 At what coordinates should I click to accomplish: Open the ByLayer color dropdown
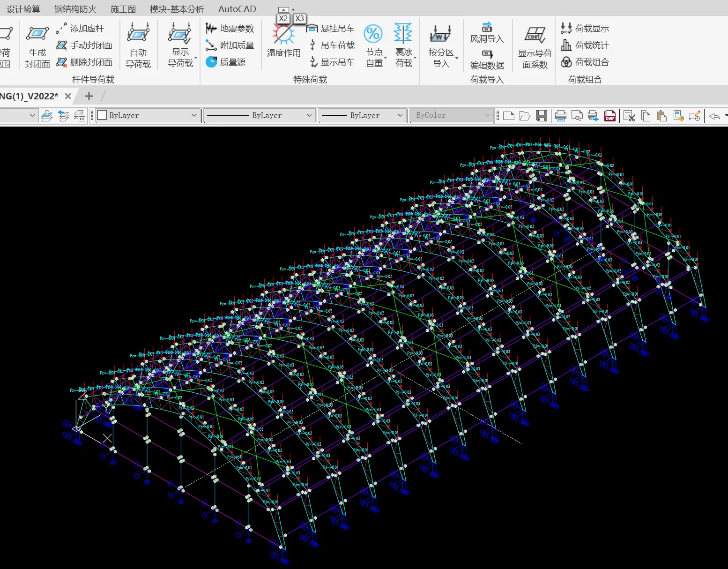[x=194, y=115]
